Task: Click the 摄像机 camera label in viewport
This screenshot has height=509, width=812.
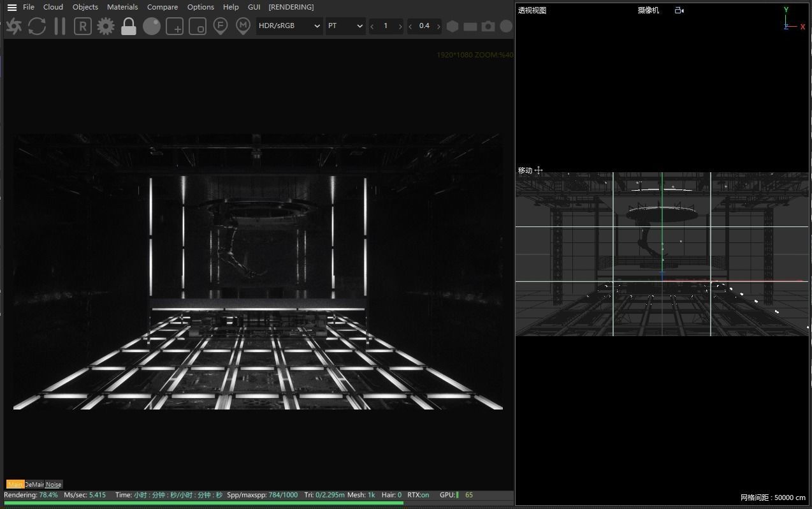Action: [648, 10]
